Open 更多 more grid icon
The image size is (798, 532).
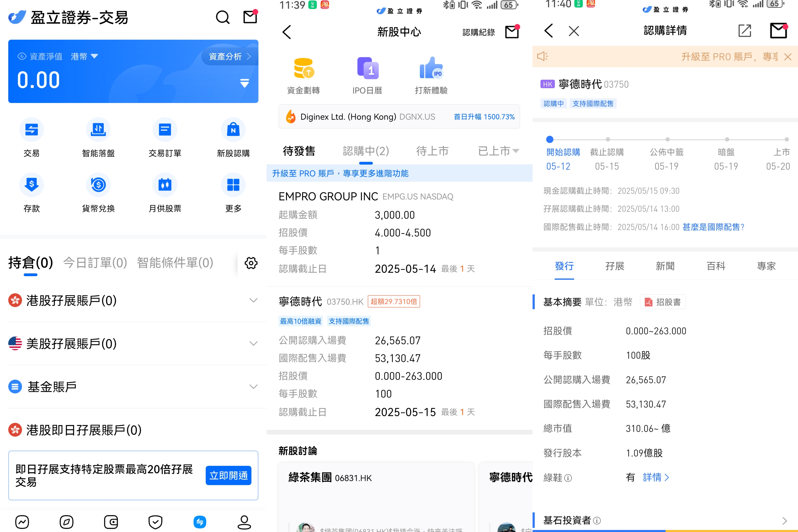point(233,193)
